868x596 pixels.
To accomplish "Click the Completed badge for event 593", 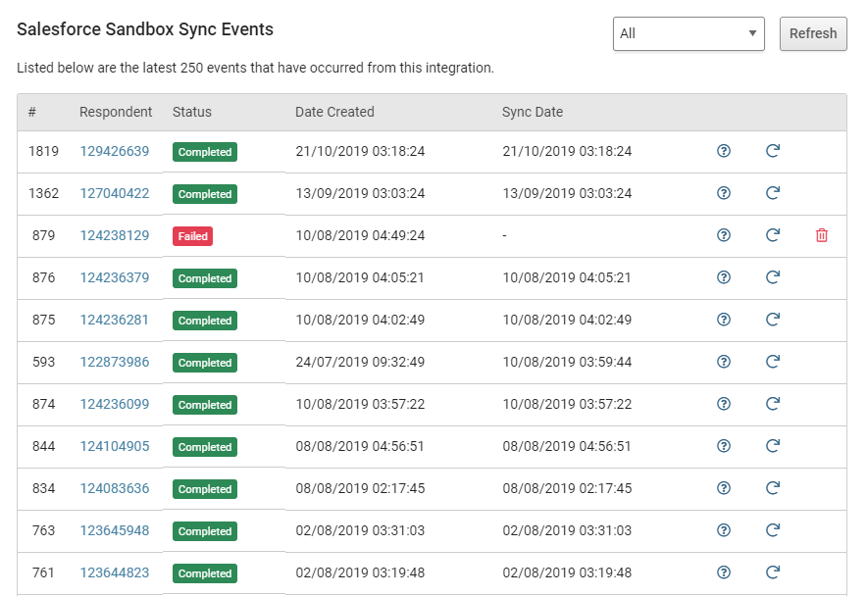I will click(205, 363).
